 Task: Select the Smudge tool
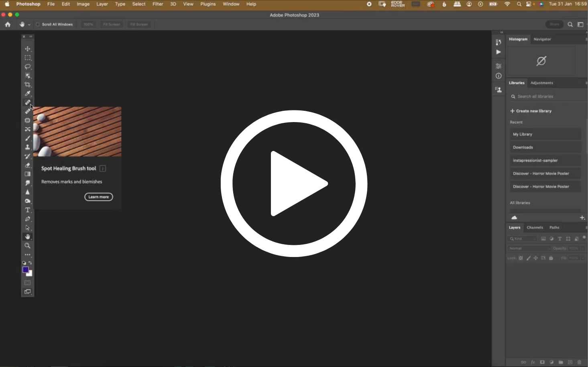point(27,183)
